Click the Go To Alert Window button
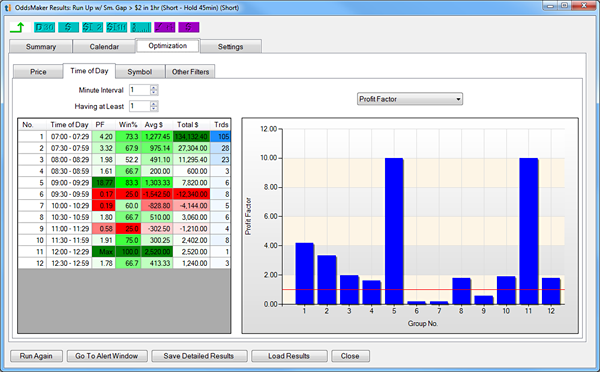The image size is (600, 372). [107, 356]
